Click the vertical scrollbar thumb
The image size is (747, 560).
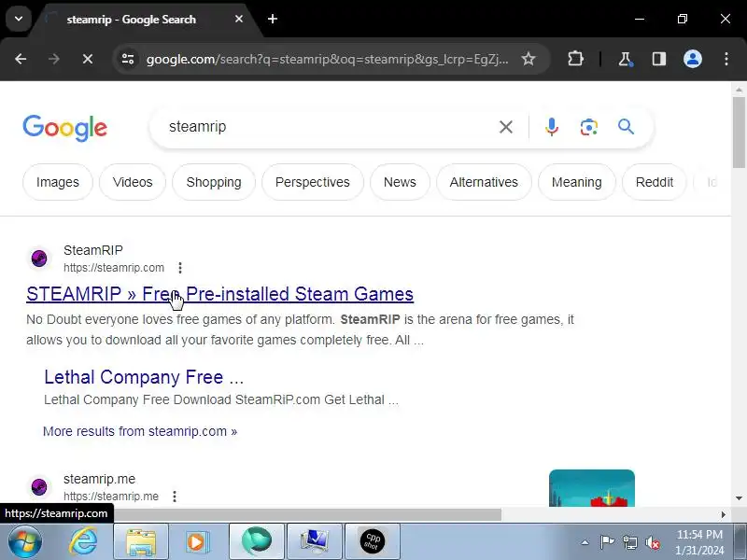[739, 133]
